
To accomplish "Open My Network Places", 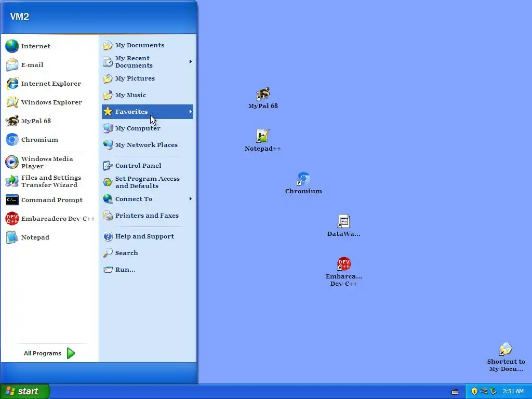I will tap(147, 145).
